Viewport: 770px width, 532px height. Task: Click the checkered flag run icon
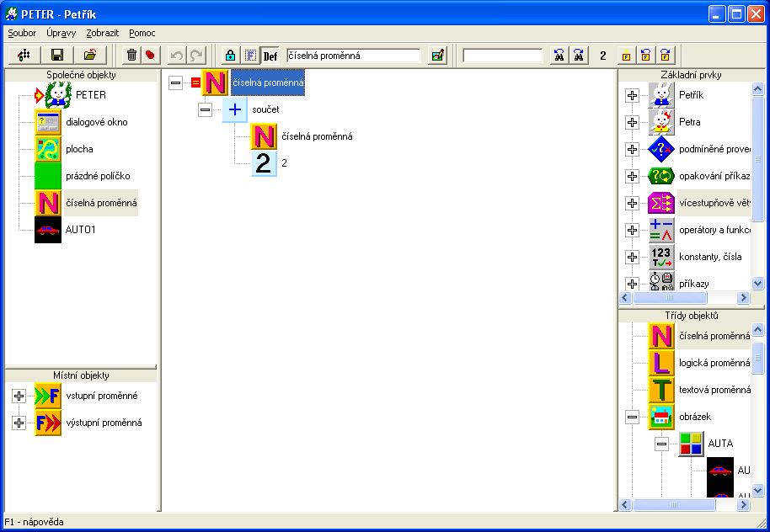coord(24,56)
